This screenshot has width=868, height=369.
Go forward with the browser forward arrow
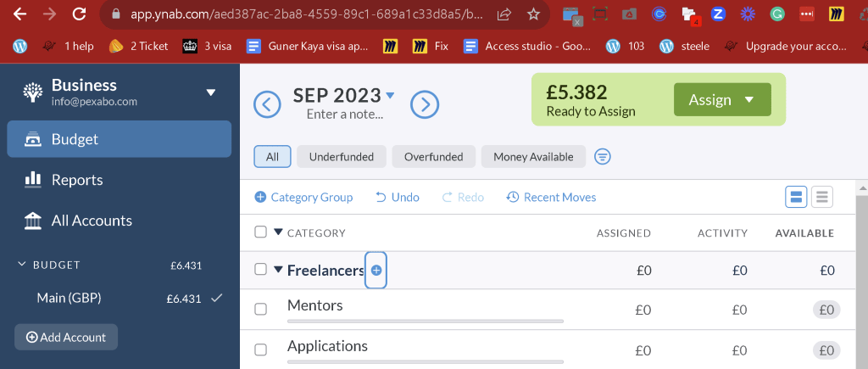[49, 14]
